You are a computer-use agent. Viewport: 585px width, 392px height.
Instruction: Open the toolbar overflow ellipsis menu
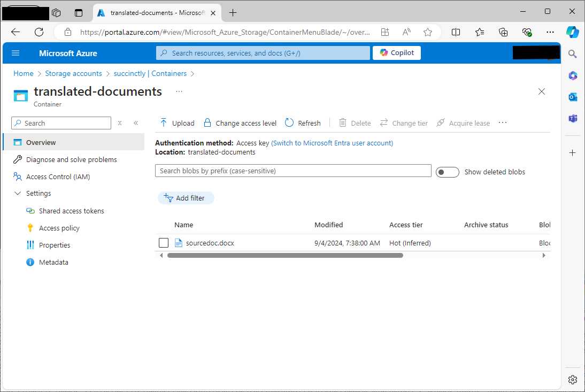502,122
